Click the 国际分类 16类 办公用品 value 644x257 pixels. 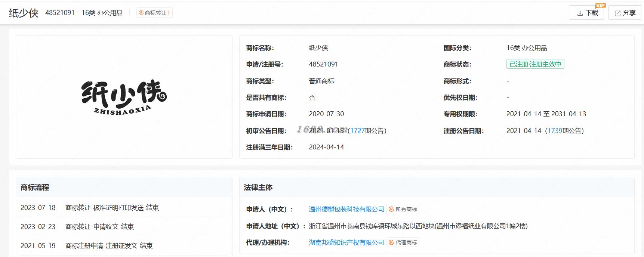coord(527,48)
